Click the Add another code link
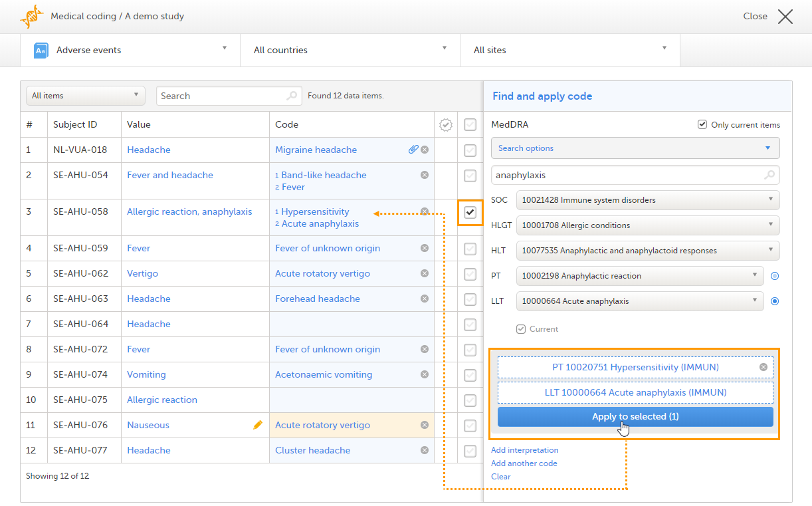 pyautogui.click(x=524, y=463)
